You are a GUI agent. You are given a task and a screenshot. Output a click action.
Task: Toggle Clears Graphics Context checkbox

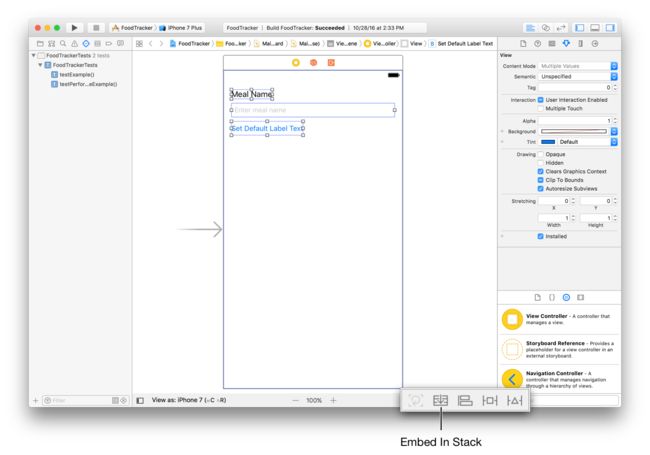pos(541,171)
